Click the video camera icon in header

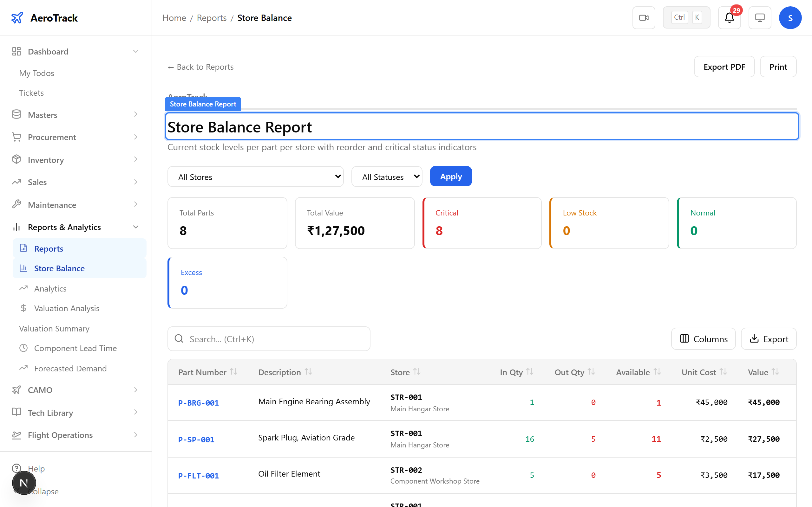click(644, 17)
